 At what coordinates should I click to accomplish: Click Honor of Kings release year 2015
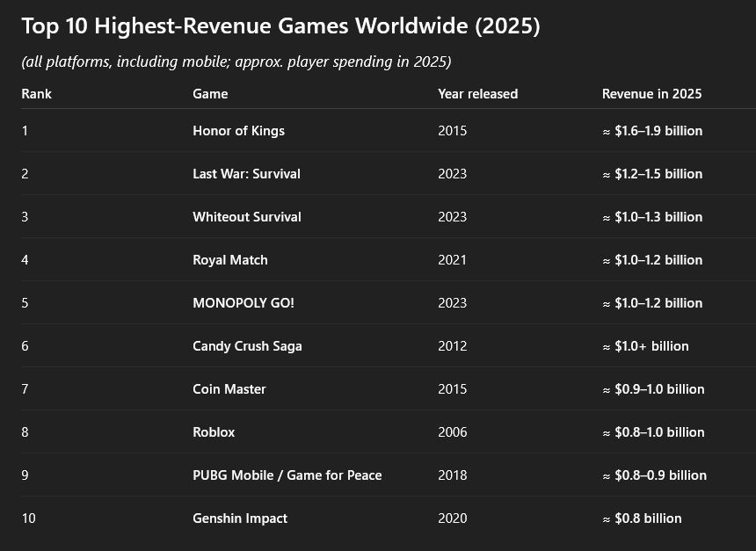(452, 131)
